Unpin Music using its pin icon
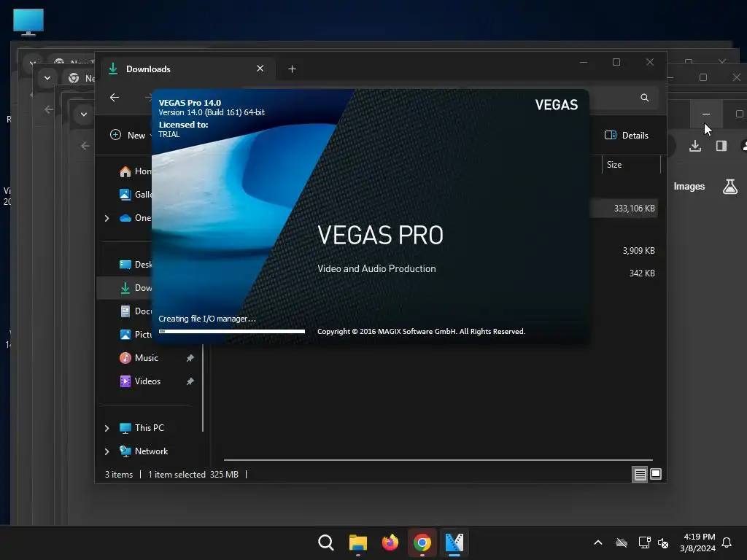The height and width of the screenshot is (560, 747). click(190, 357)
